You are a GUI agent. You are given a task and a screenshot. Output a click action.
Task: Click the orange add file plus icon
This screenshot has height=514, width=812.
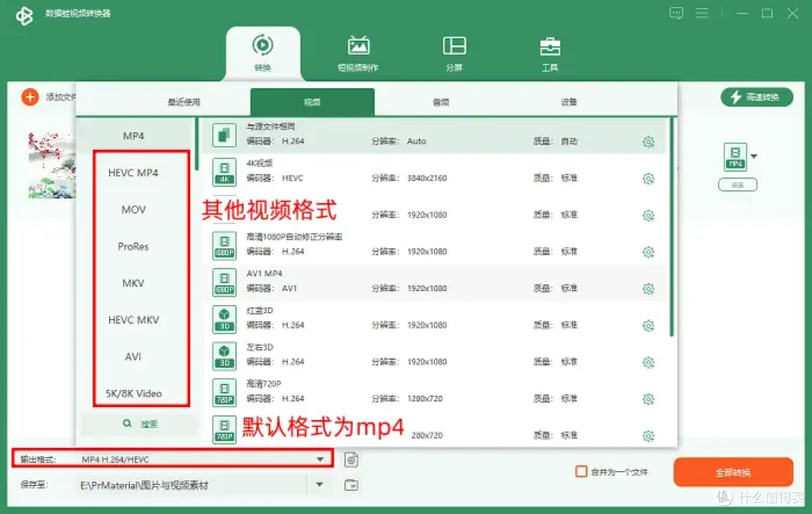[x=30, y=97]
